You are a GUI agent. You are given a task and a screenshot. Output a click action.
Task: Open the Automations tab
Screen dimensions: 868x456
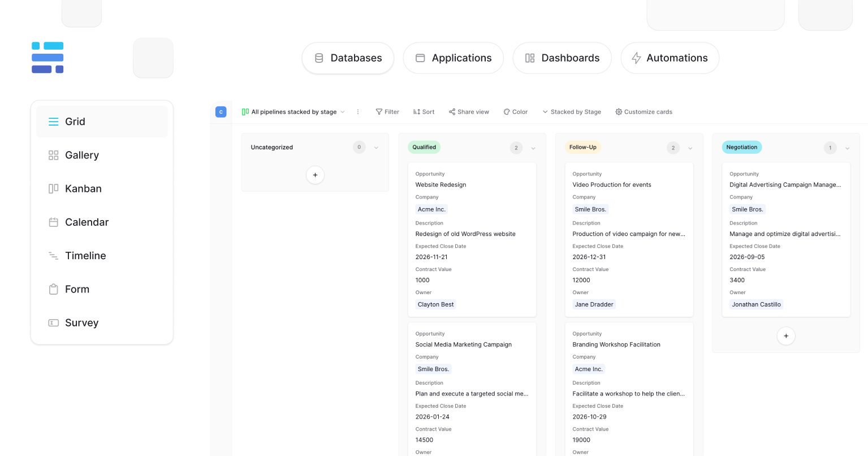pyautogui.click(x=670, y=58)
